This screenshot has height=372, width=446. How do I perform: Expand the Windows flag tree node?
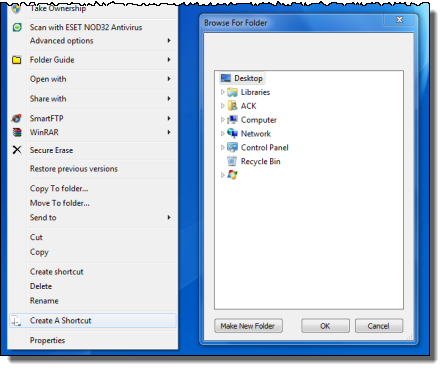pyautogui.click(x=223, y=175)
